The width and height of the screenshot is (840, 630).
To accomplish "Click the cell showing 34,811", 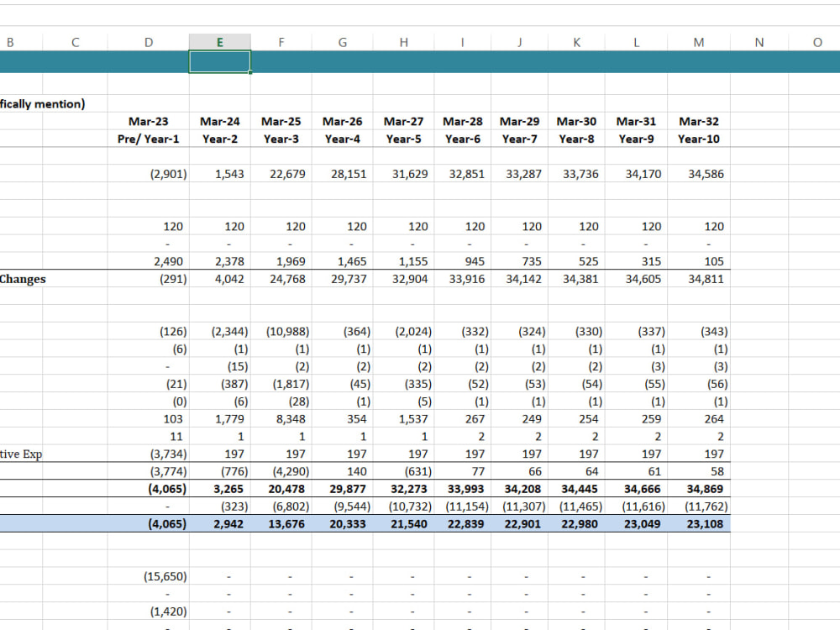I will coord(699,279).
